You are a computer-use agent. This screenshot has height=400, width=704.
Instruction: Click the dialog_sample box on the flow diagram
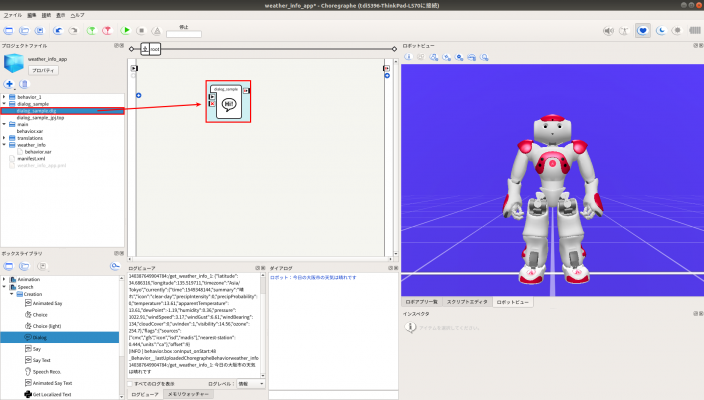(229, 102)
